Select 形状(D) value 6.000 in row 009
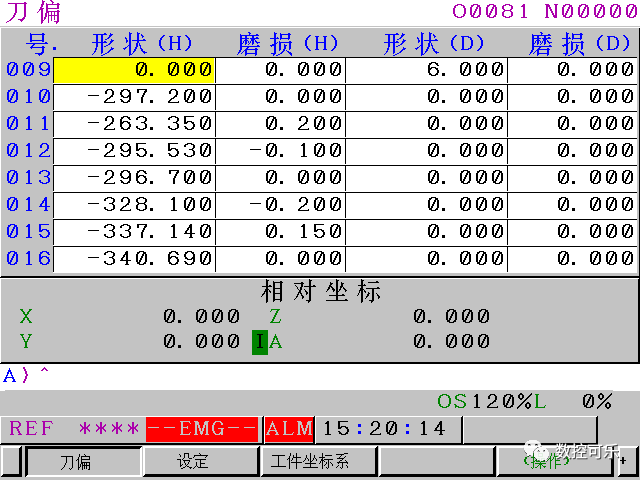 click(x=427, y=70)
